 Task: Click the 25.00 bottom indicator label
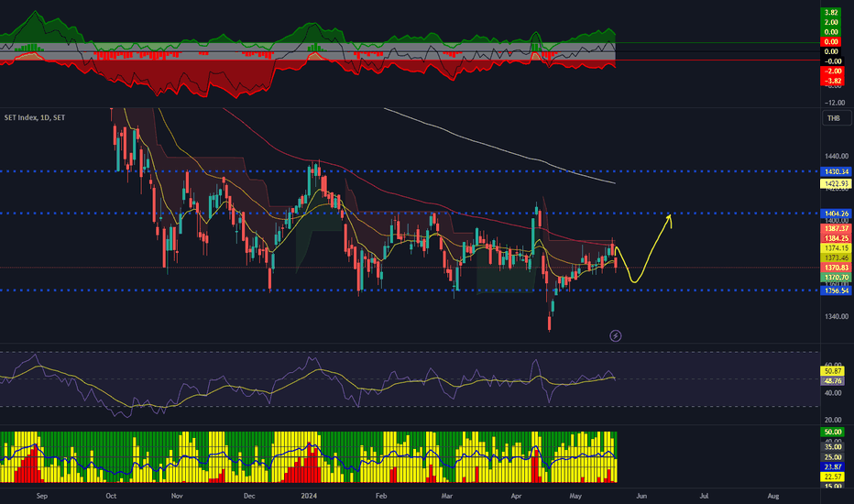click(x=833, y=457)
